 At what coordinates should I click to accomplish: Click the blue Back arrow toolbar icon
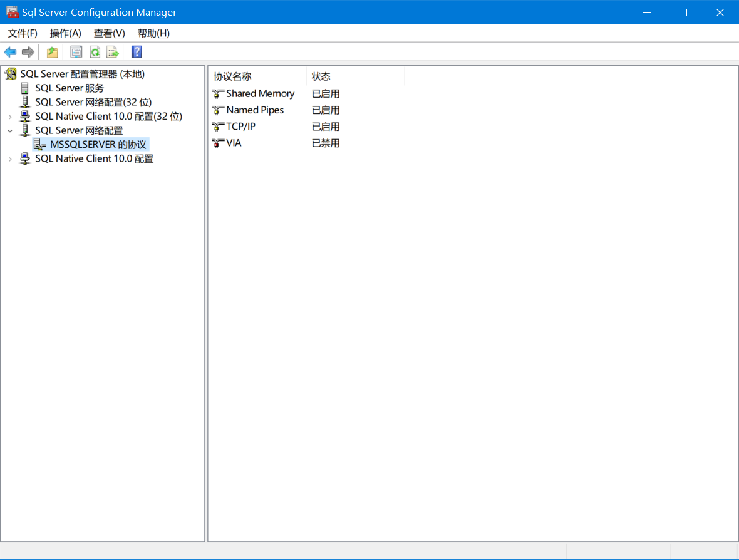10,52
